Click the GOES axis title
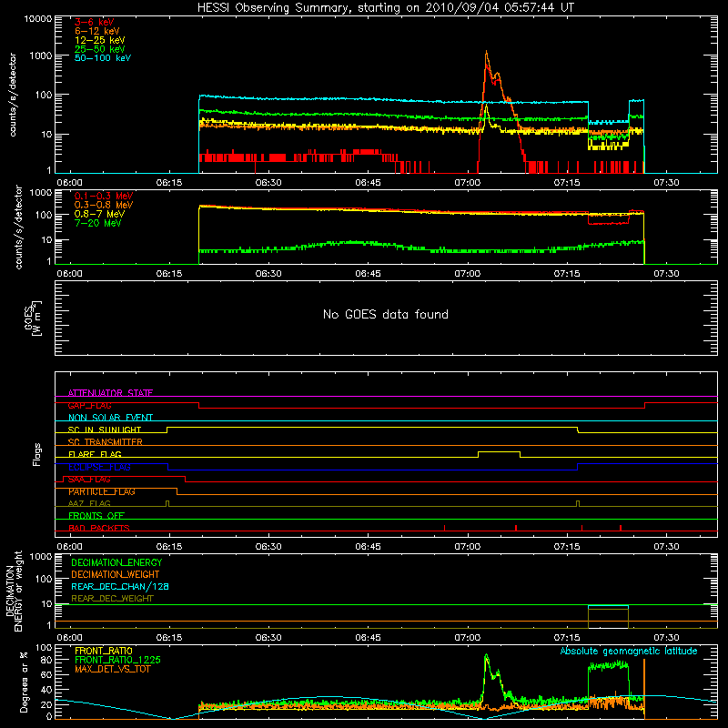 click(34, 318)
